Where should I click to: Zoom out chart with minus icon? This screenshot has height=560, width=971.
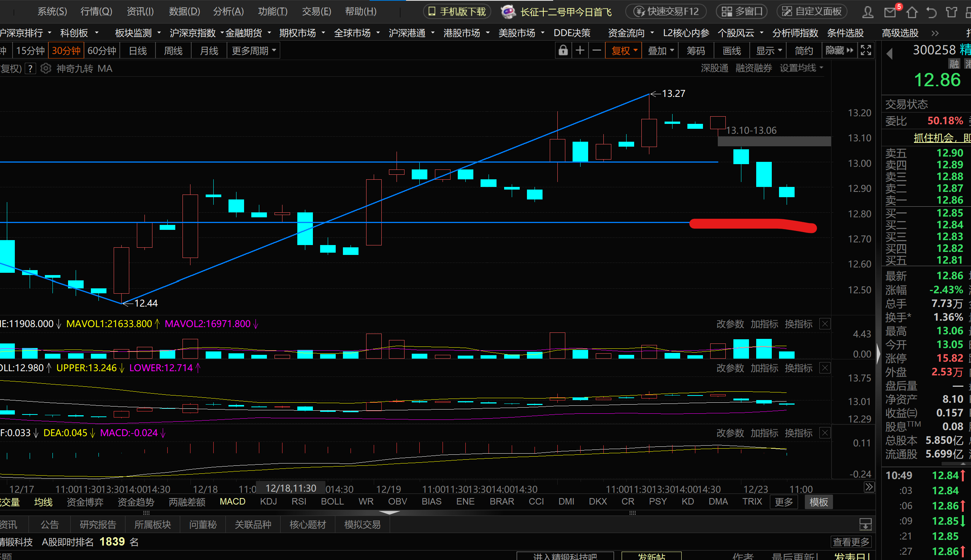pyautogui.click(x=596, y=51)
